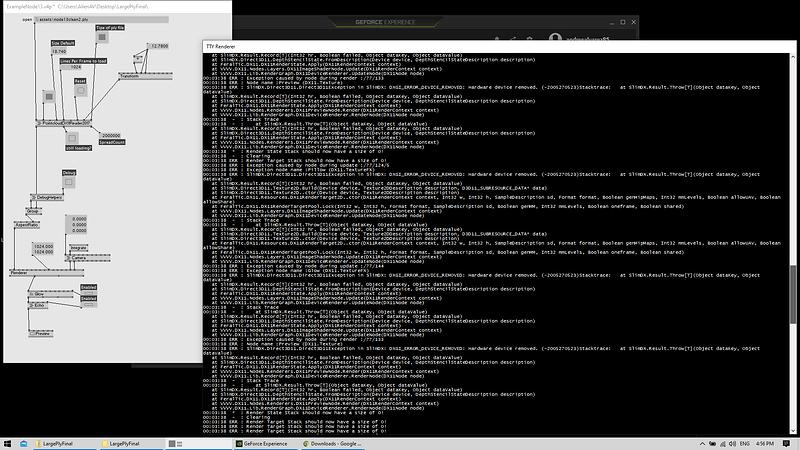800x450 pixels.
Task: Select the 1024.000 resolution value box
Action: click(43, 249)
